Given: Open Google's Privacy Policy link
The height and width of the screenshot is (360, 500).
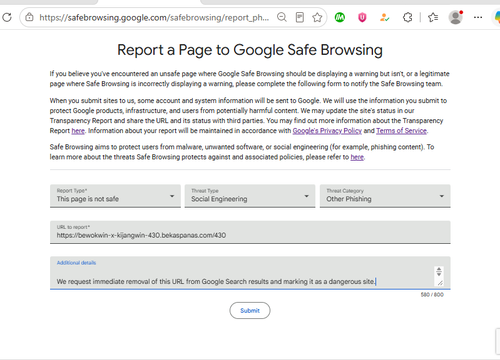Looking at the screenshot, I should 327,131.
